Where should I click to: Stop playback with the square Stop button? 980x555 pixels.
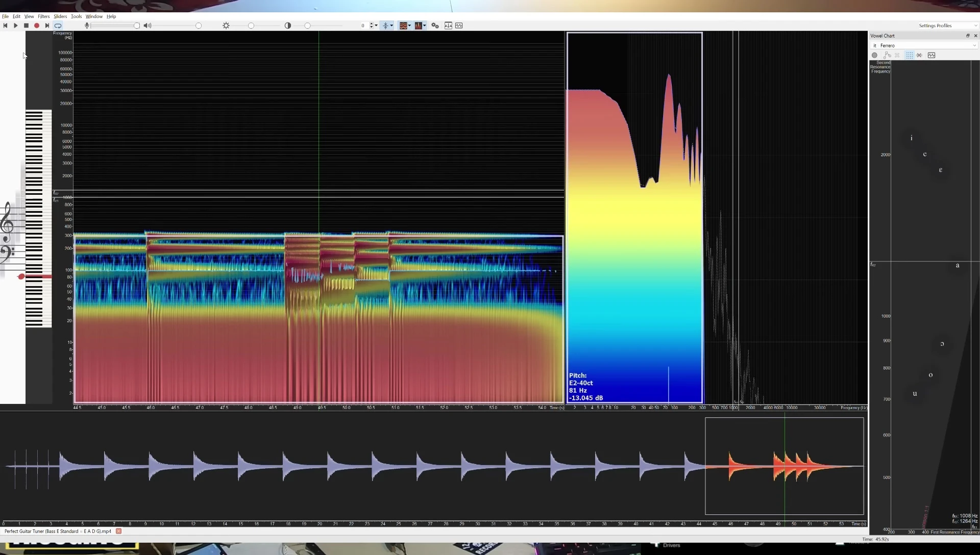click(27, 26)
